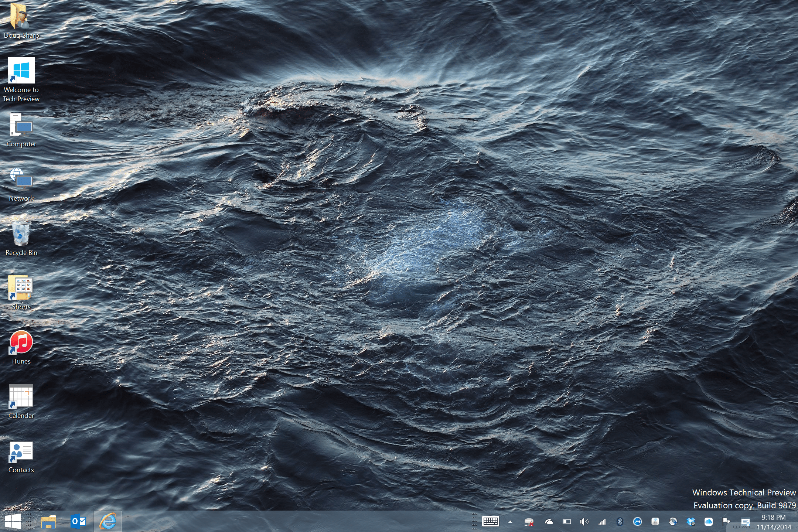Click the floppy-disk shaped tray icon
The image size is (798, 532).
pyautogui.click(x=655, y=522)
